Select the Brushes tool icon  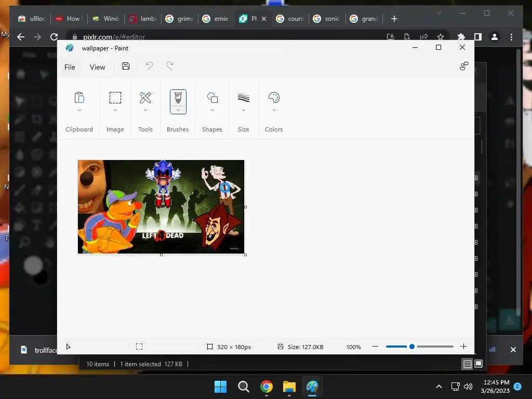point(178,98)
